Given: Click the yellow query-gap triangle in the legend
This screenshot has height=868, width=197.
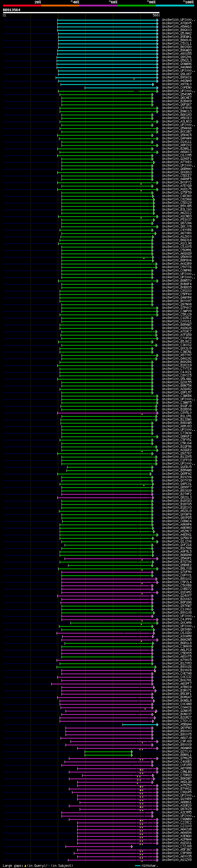Looking at the screenshot, I should 25,865.
